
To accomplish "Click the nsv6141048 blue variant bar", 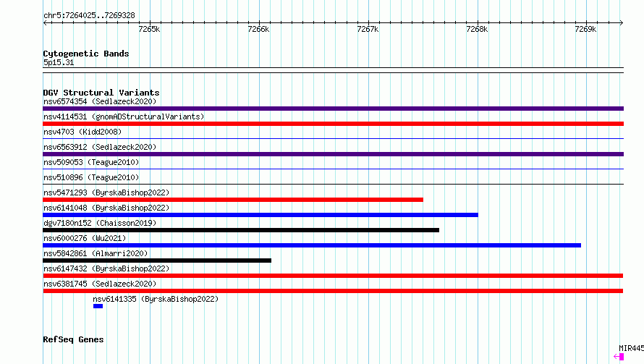I will click(260, 215).
